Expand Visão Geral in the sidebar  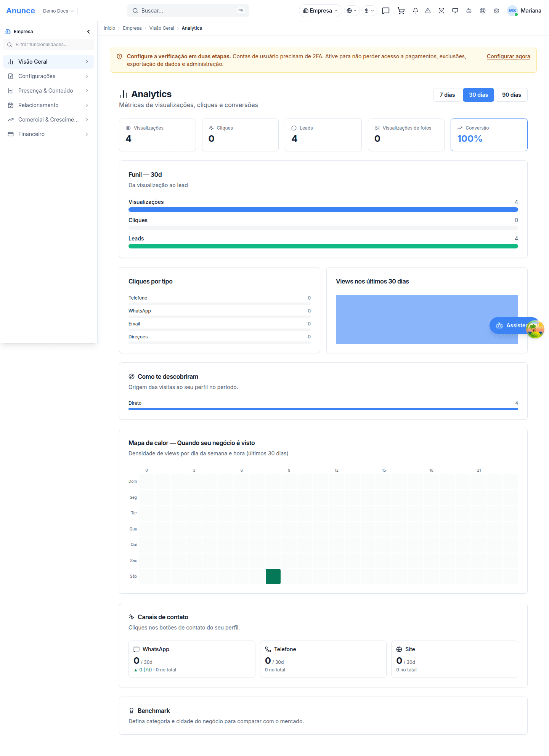[48, 62]
